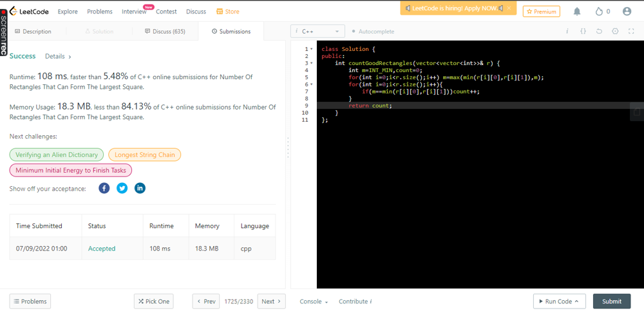Expand the Console panel
The width and height of the screenshot is (644, 313).
[314, 301]
